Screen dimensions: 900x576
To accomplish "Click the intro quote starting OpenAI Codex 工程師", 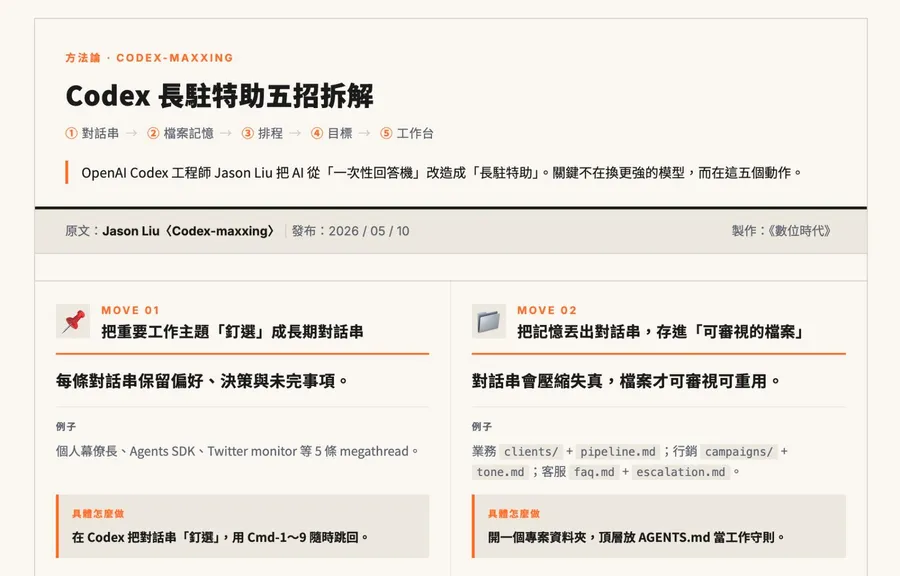I will point(441,173).
